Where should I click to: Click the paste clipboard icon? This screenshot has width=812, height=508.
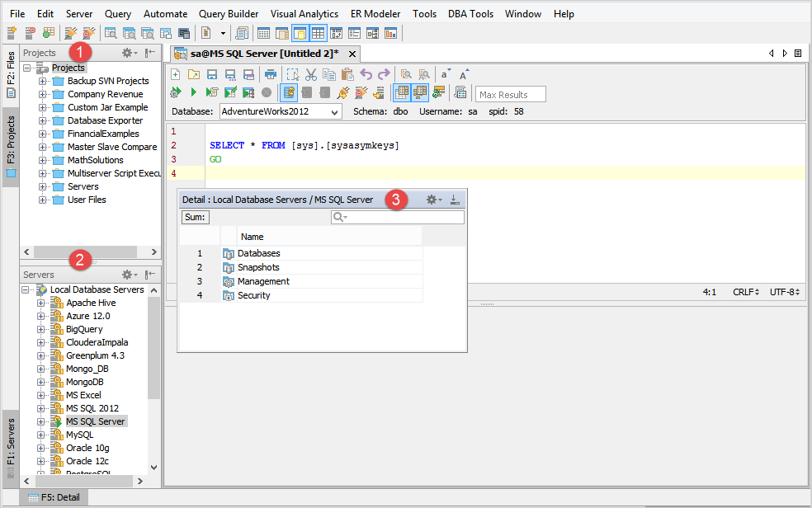pos(347,74)
